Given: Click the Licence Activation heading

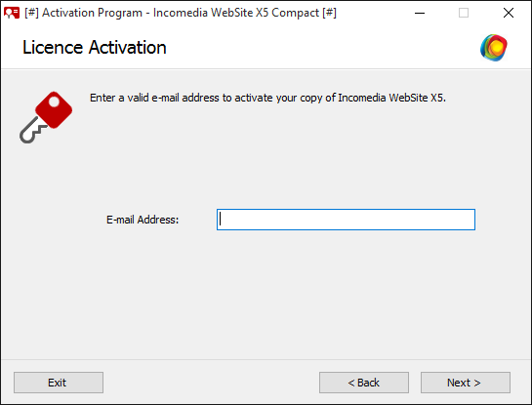Looking at the screenshot, I should [95, 48].
